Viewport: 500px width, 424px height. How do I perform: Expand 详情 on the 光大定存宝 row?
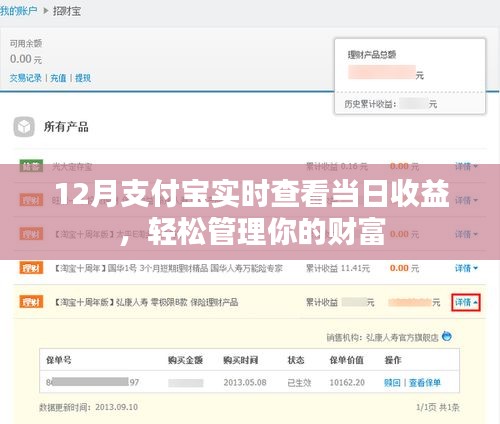466,166
